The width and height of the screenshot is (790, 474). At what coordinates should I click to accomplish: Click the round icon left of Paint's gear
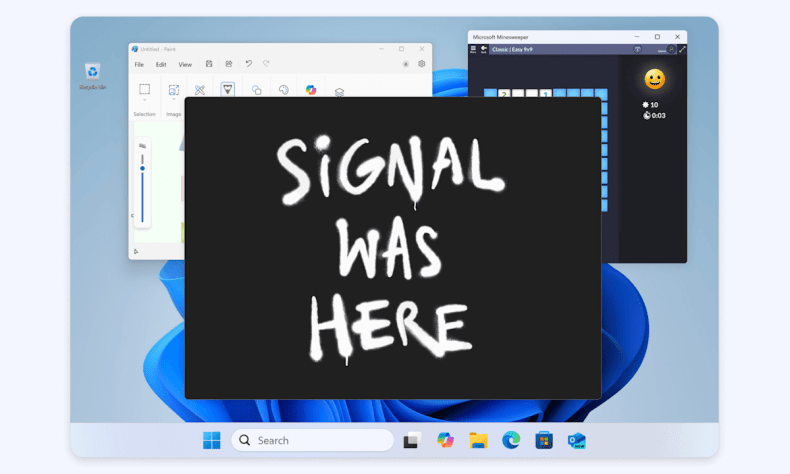tap(406, 64)
